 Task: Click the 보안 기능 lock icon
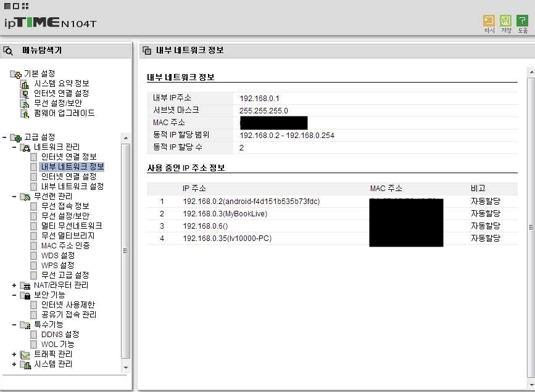(25, 295)
